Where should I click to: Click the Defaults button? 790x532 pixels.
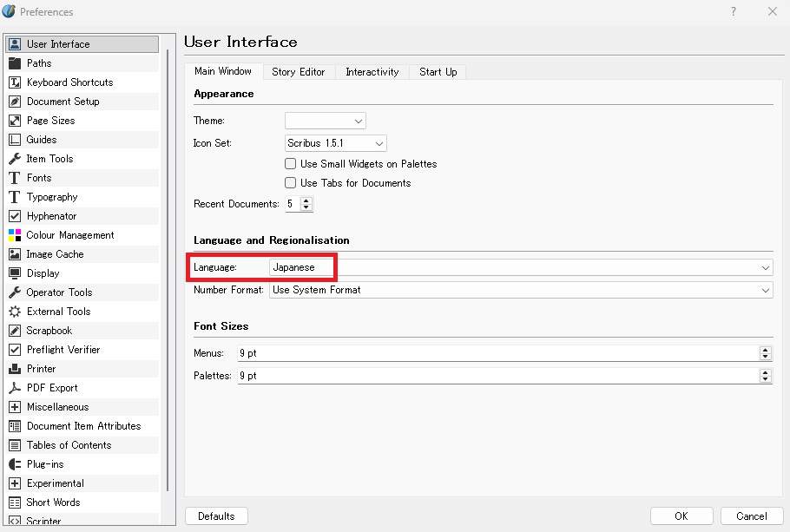point(216,516)
